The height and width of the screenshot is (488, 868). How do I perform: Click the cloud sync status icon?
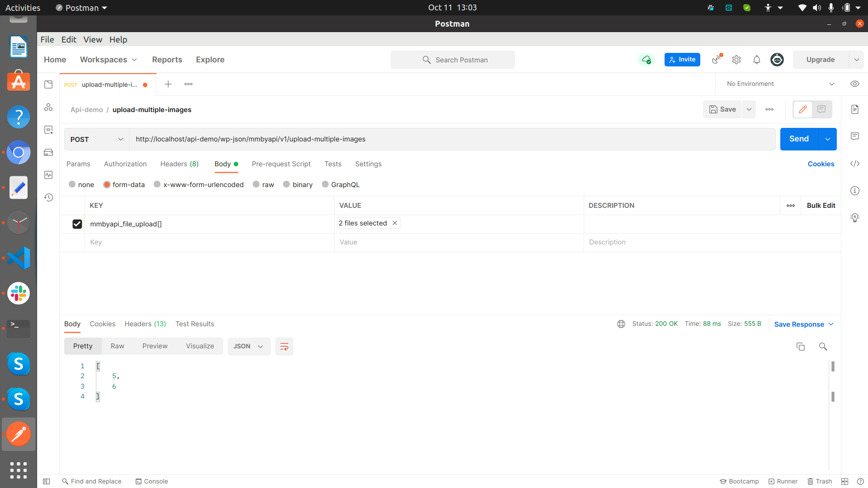coord(646,60)
